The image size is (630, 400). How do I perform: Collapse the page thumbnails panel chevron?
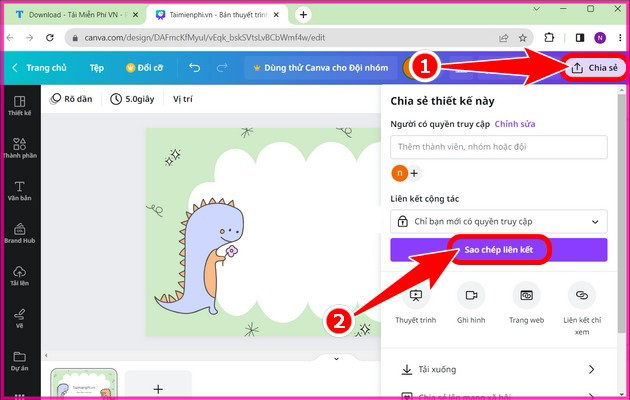click(337, 358)
